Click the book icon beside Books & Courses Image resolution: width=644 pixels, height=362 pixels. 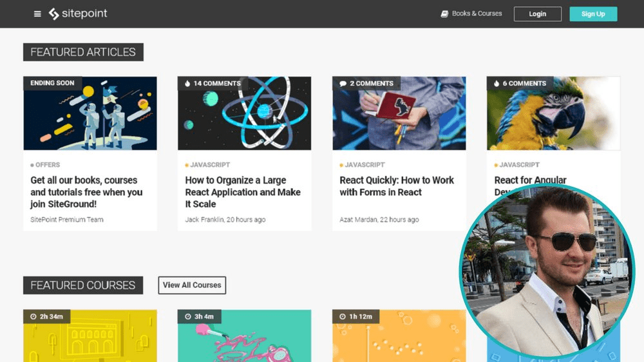444,14
